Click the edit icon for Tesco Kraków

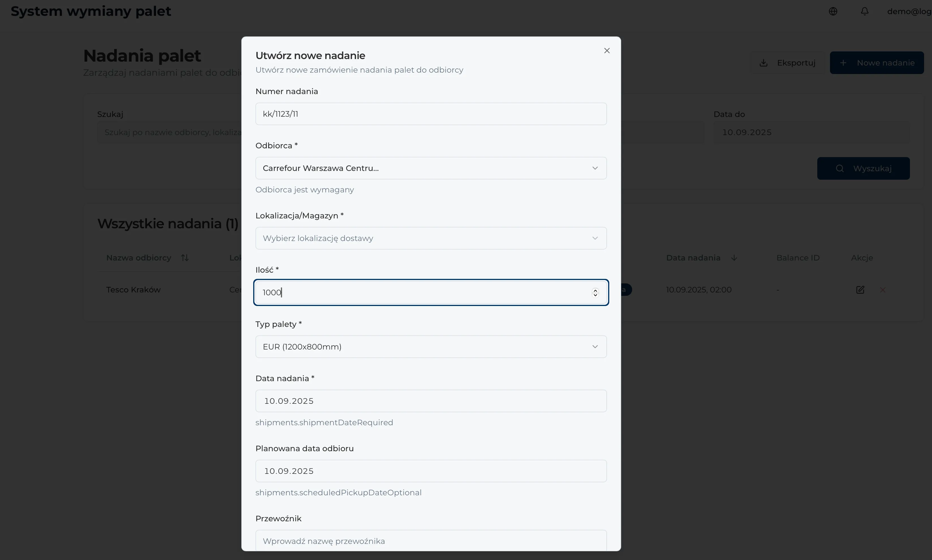coord(860,290)
